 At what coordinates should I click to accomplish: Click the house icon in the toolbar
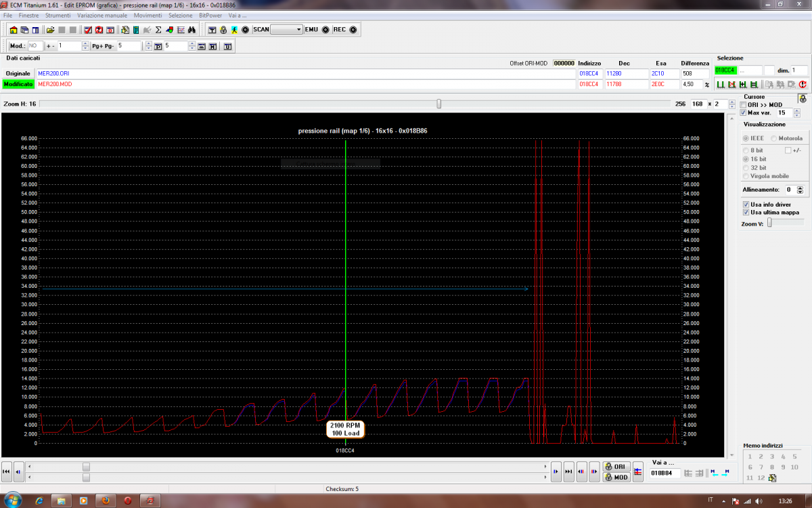click(x=14, y=30)
